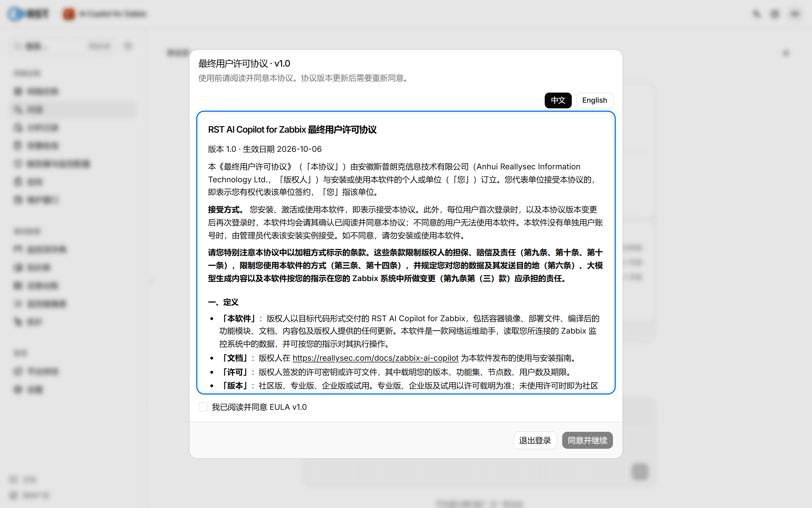Click the 一、定义 section heading
The height and width of the screenshot is (508, 812).
[223, 302]
